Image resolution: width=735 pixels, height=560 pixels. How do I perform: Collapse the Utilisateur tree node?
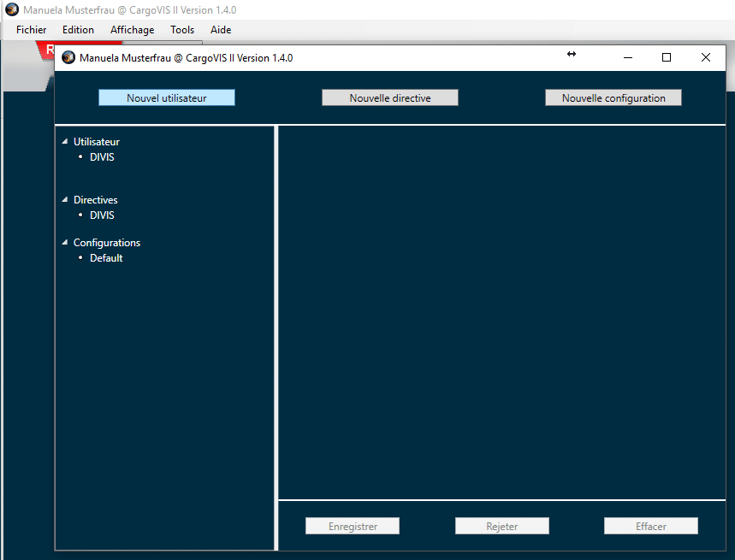tap(65, 141)
